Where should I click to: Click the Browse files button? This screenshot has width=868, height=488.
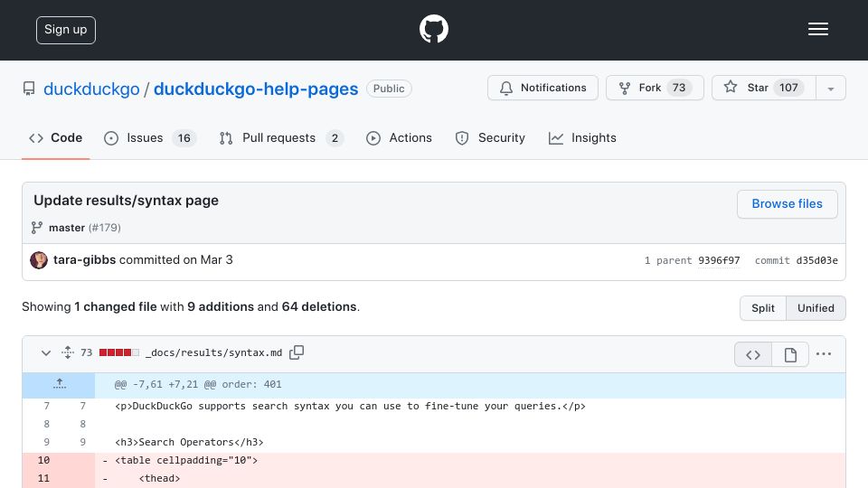point(787,204)
